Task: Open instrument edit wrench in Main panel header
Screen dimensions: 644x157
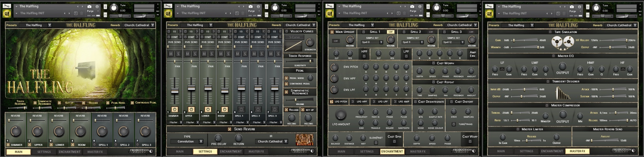Action: point(7,6)
